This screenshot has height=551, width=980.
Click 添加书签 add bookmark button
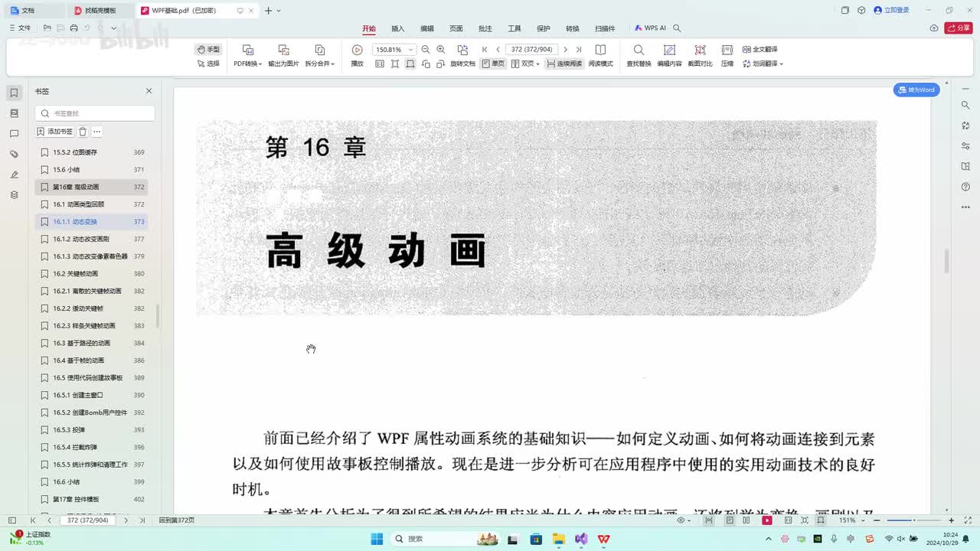pos(55,132)
